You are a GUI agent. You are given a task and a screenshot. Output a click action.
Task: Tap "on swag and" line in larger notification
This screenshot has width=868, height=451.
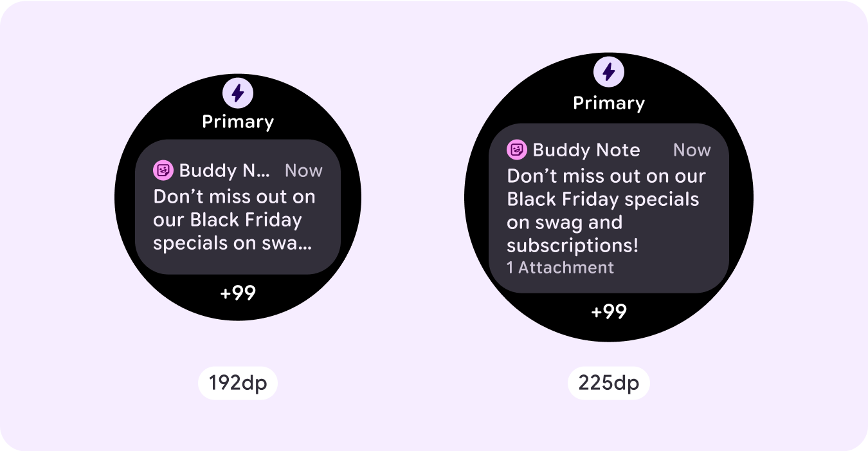tap(565, 223)
